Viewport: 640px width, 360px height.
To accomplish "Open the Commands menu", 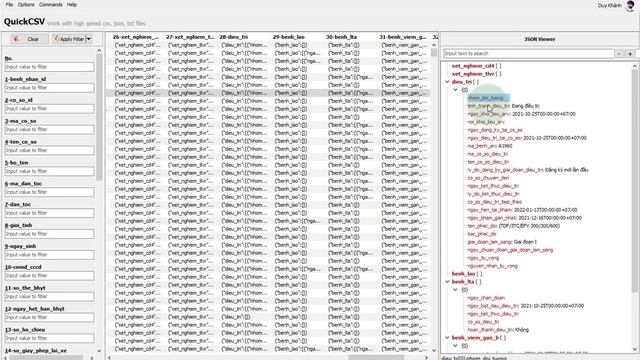I will pyautogui.click(x=51, y=4).
